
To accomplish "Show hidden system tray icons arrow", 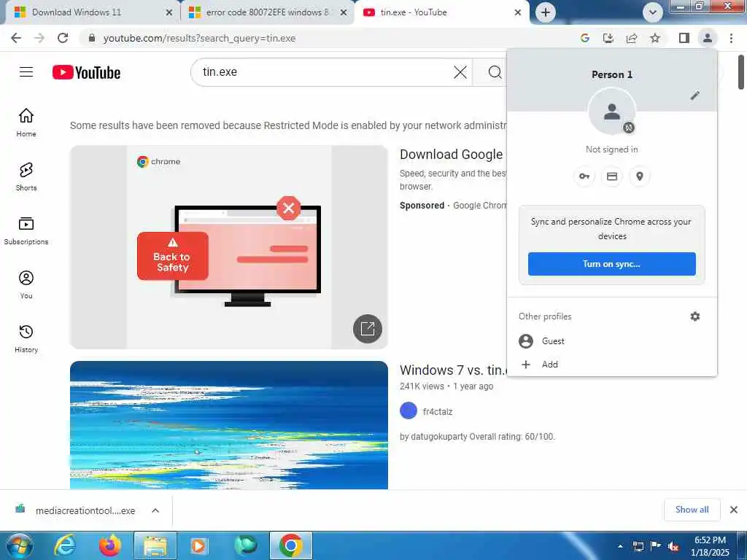I will 620,546.
